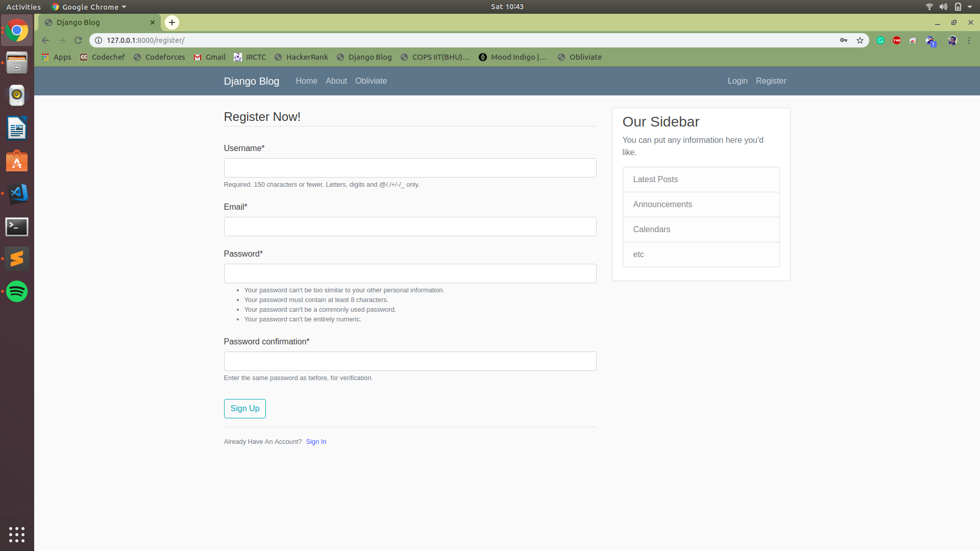Screen dimensions: 980x551
Task: Click the browser reload page icon
Action: click(x=78, y=40)
